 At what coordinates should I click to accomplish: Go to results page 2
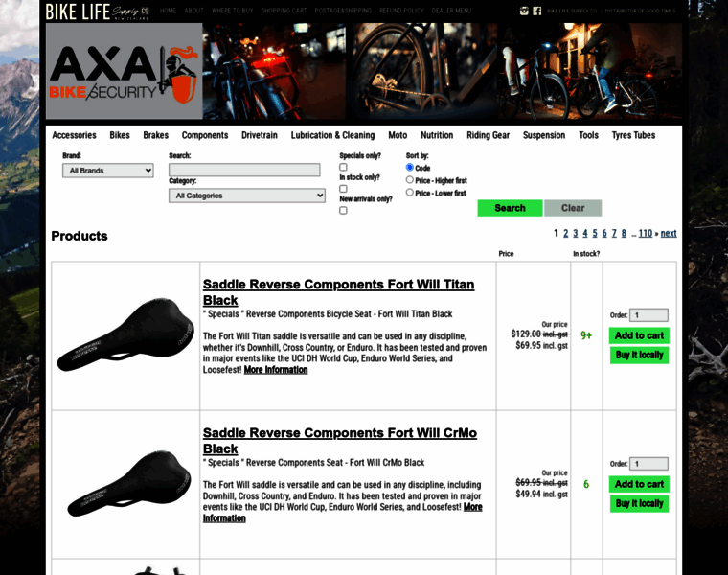565,233
